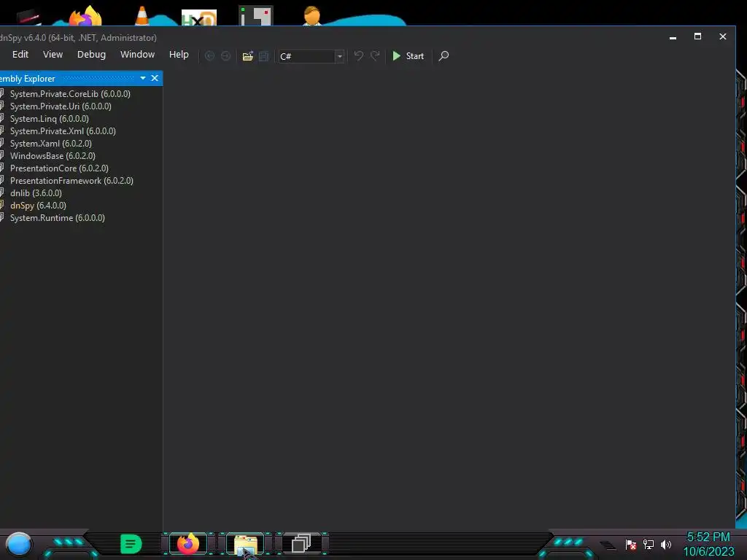Click the Save All floppy icon
Image resolution: width=747 pixels, height=560 pixels.
(263, 56)
